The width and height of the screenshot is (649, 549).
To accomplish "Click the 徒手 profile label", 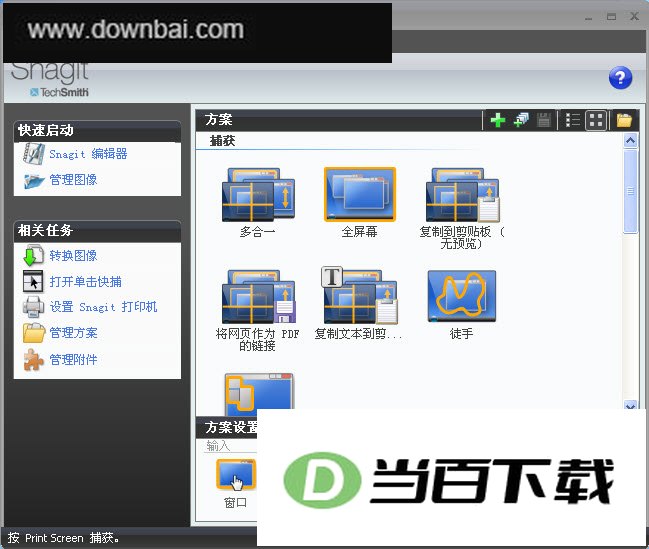I will point(462,334).
